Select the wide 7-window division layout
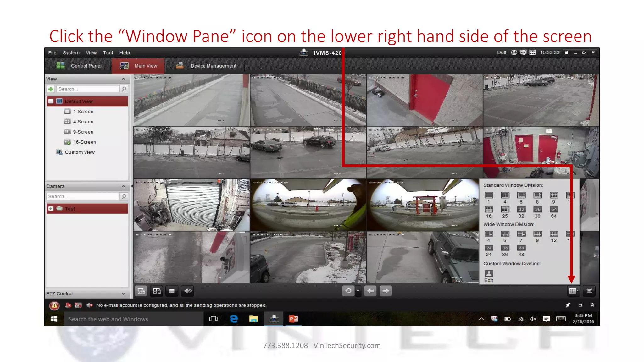Image resolution: width=644 pixels, height=362 pixels. (521, 234)
